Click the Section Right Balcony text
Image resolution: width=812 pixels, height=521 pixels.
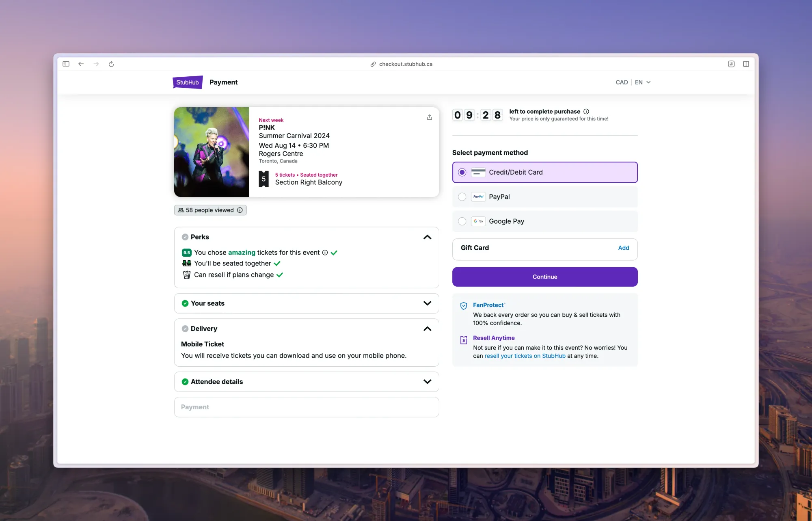point(309,182)
